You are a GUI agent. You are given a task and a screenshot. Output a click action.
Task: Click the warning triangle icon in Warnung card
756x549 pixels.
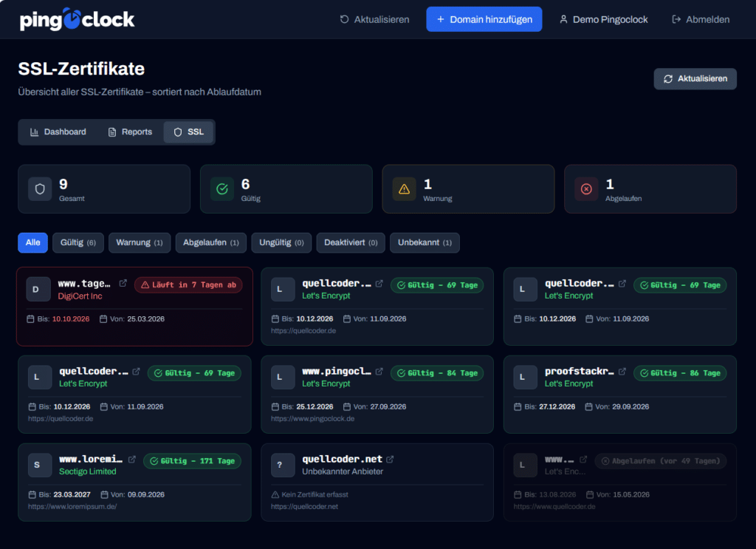404,189
